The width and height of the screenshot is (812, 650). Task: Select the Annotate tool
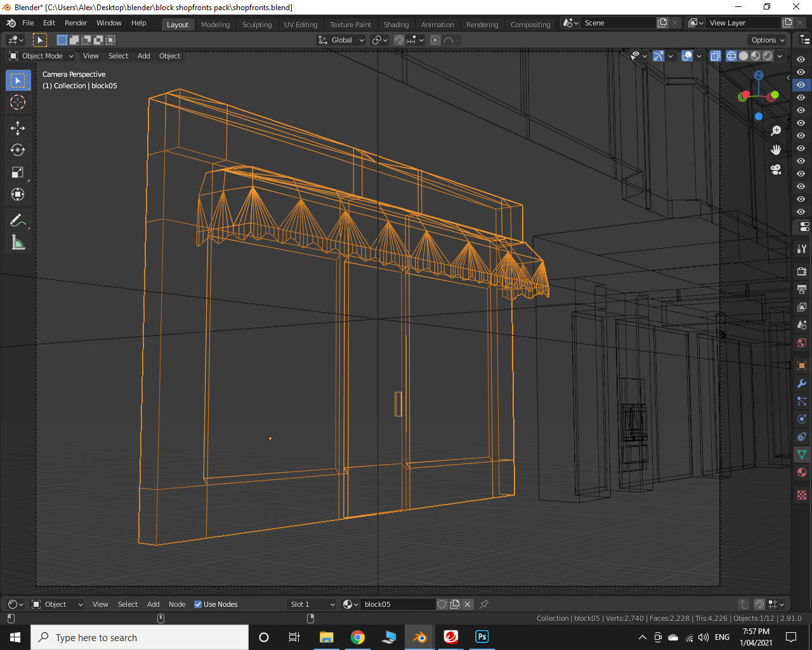(x=18, y=220)
